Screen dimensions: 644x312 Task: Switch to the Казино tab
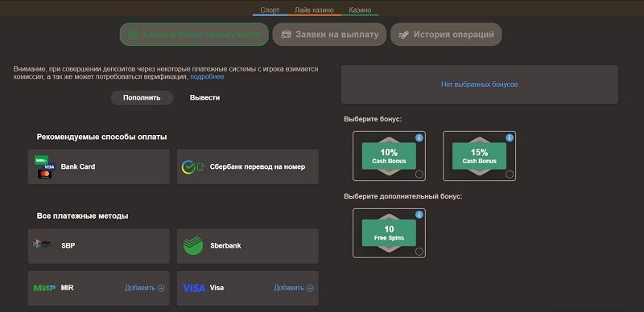[360, 10]
